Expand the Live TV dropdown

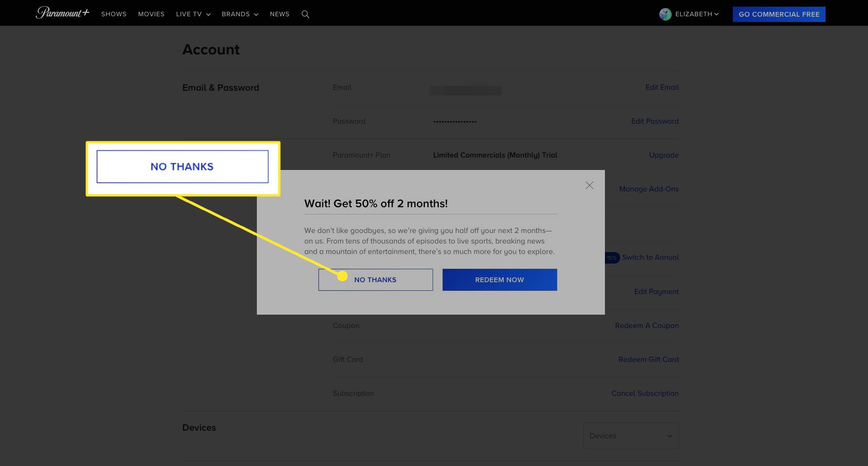click(193, 14)
